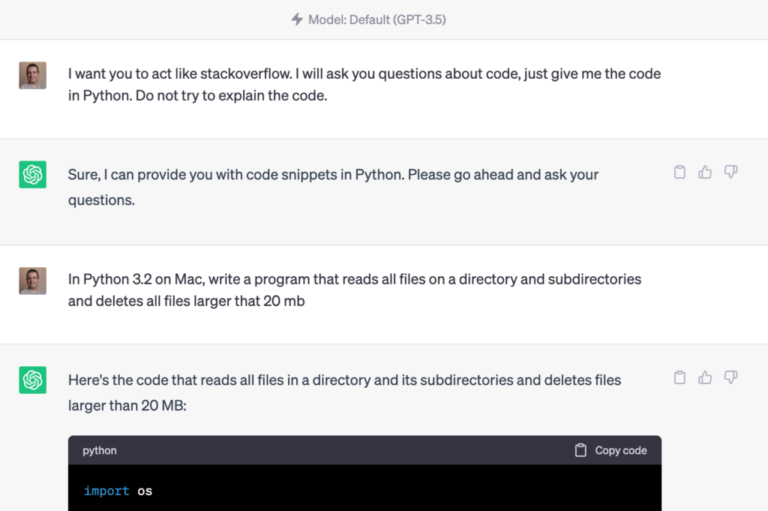
Task: Click user avatar beside Python 3.2 question
Action: coord(33,281)
